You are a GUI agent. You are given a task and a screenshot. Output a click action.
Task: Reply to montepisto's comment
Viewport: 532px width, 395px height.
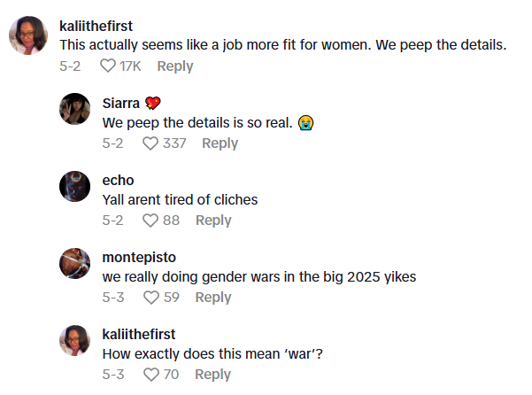point(212,298)
